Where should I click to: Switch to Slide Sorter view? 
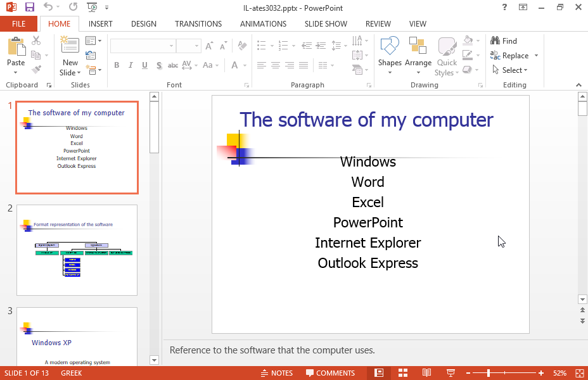point(403,373)
